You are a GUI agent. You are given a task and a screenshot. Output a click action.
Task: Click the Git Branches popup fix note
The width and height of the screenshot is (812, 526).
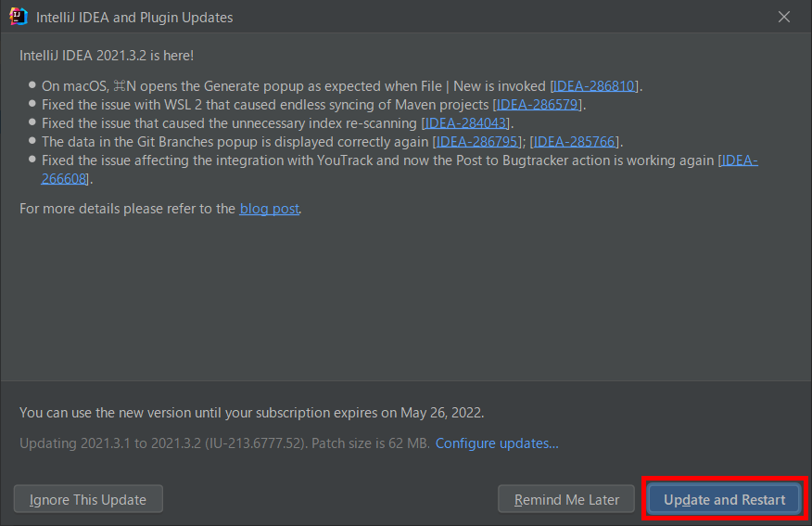333,142
